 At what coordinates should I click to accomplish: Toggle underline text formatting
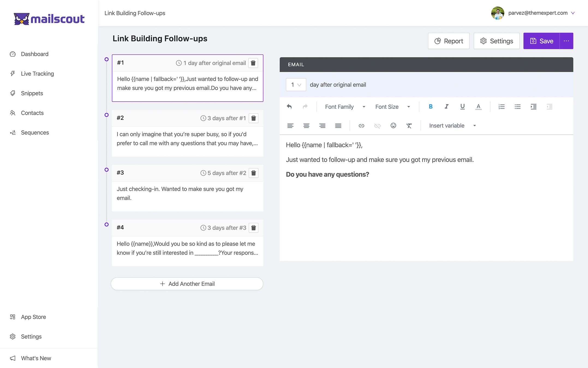tap(462, 107)
